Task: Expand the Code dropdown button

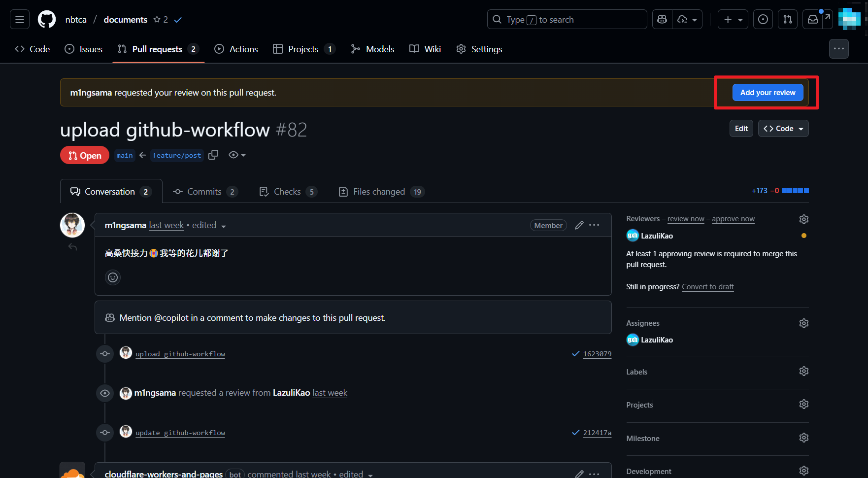Action: (783, 129)
